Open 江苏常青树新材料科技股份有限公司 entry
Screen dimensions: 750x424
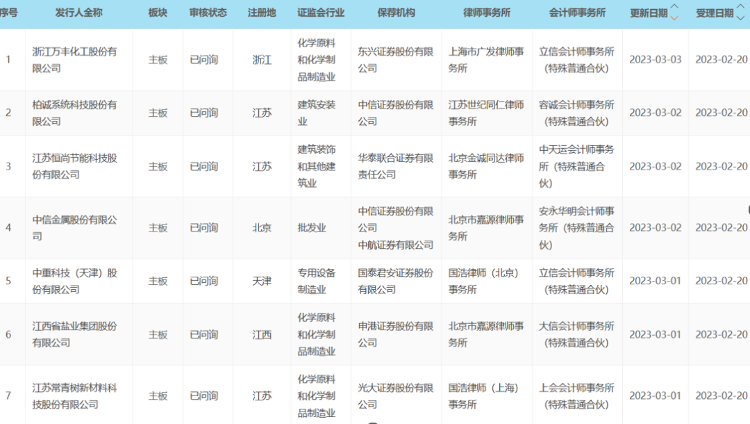tap(75, 396)
